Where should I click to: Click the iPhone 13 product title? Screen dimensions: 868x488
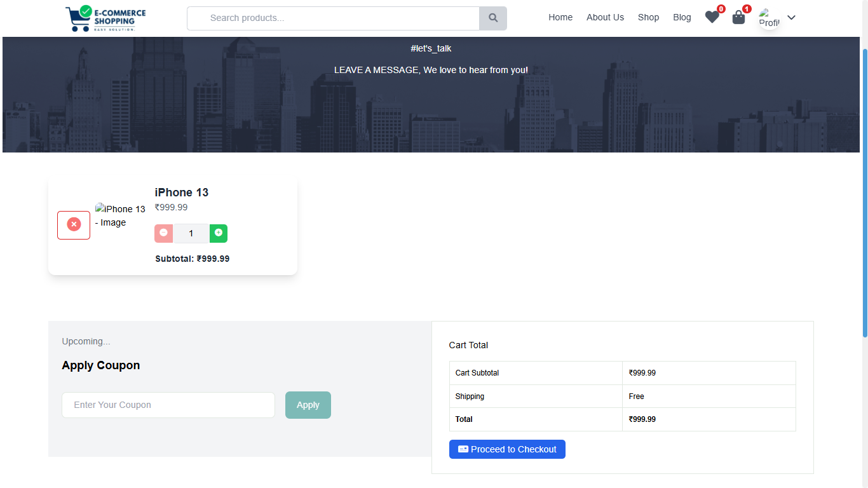[182, 193]
